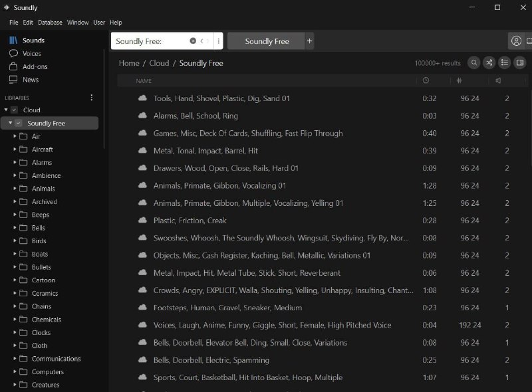
Task: Expand the Computers folder
Action: [15, 371]
